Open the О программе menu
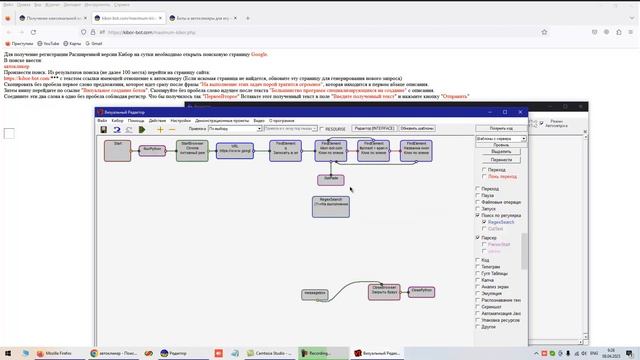640x360 pixels. pyautogui.click(x=282, y=121)
